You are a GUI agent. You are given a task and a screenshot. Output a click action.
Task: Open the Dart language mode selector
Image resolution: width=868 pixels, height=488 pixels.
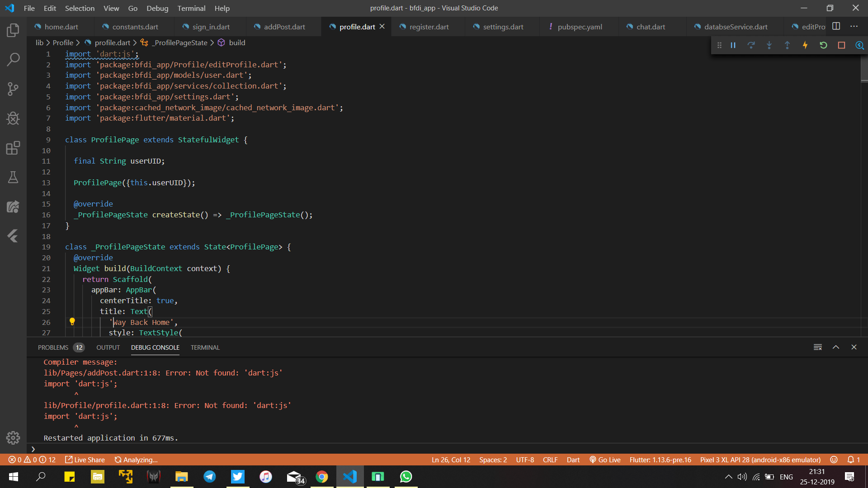tap(573, 460)
